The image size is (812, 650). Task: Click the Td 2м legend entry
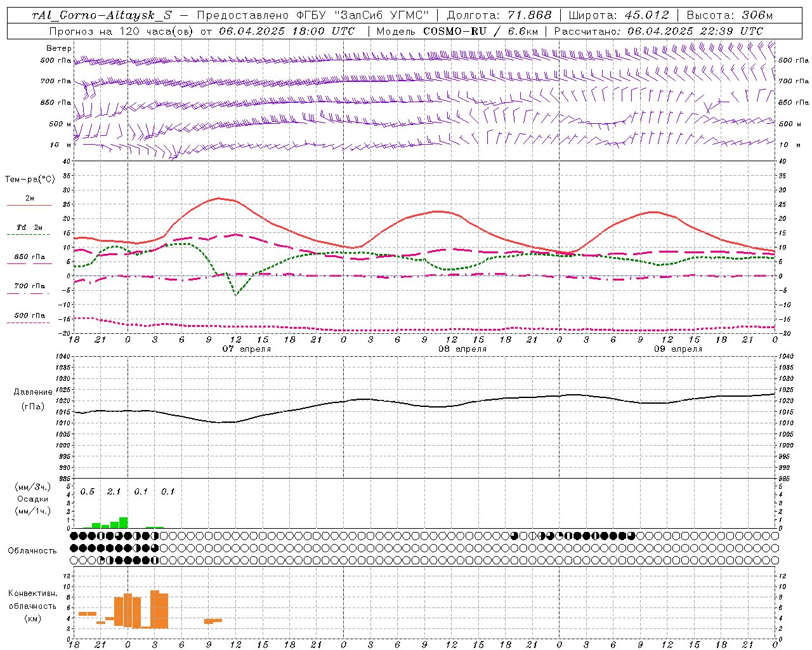[x=30, y=227]
